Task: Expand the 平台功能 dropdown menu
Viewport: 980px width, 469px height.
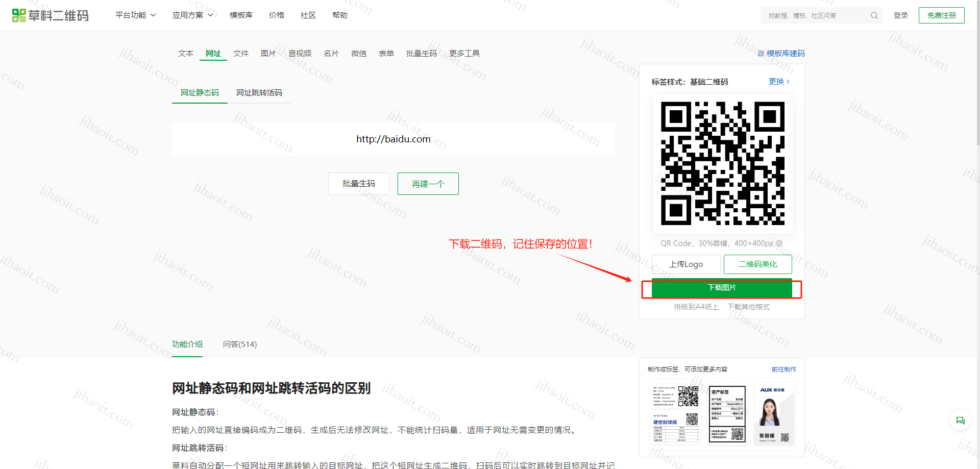Action: click(x=135, y=15)
